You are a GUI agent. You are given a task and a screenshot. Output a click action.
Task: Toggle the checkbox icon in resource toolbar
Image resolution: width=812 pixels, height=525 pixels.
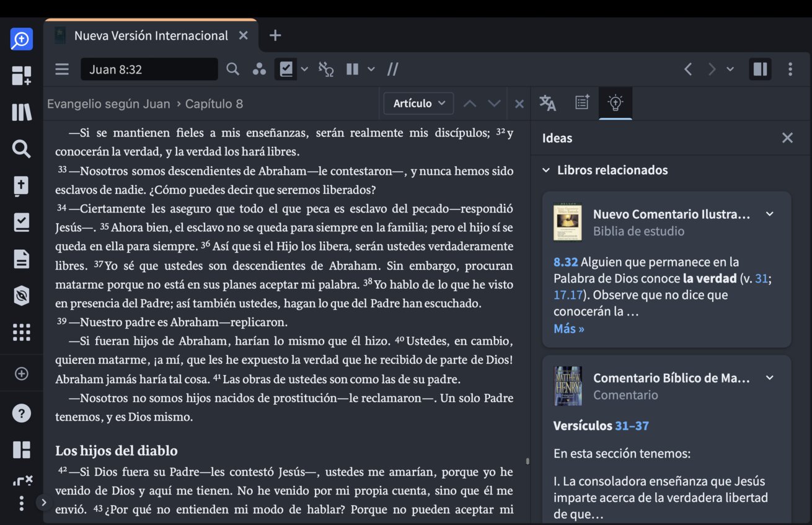pos(286,69)
